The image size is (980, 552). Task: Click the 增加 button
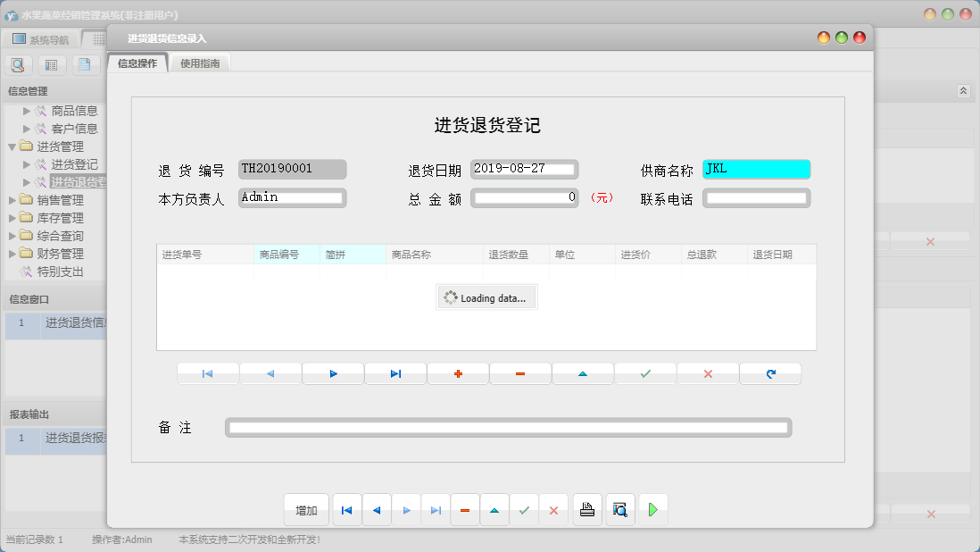[x=306, y=509]
